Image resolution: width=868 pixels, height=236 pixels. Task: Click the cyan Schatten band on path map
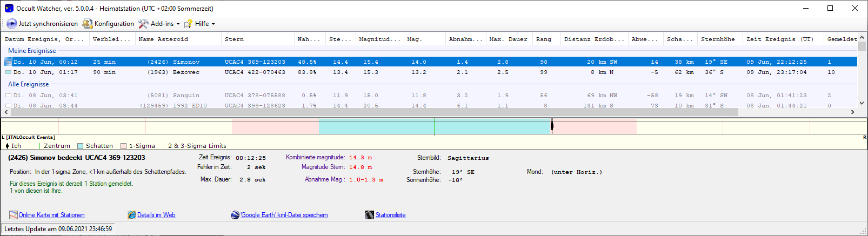pos(378,126)
